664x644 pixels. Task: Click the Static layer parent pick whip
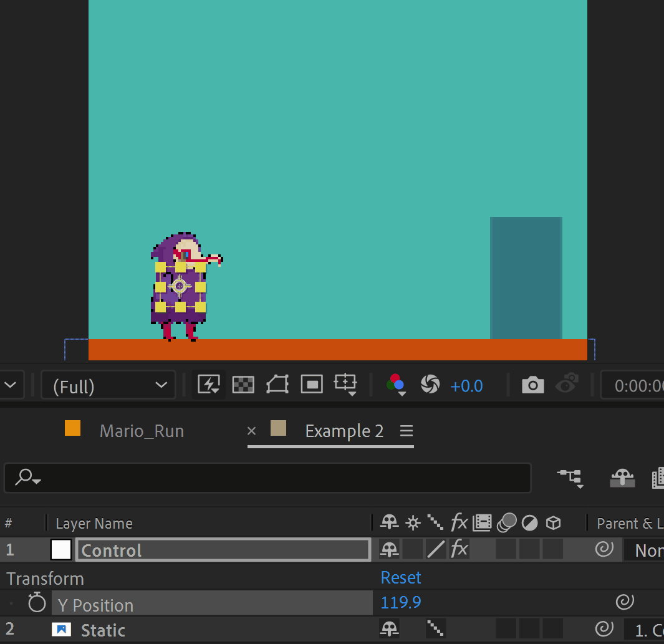tap(604, 629)
